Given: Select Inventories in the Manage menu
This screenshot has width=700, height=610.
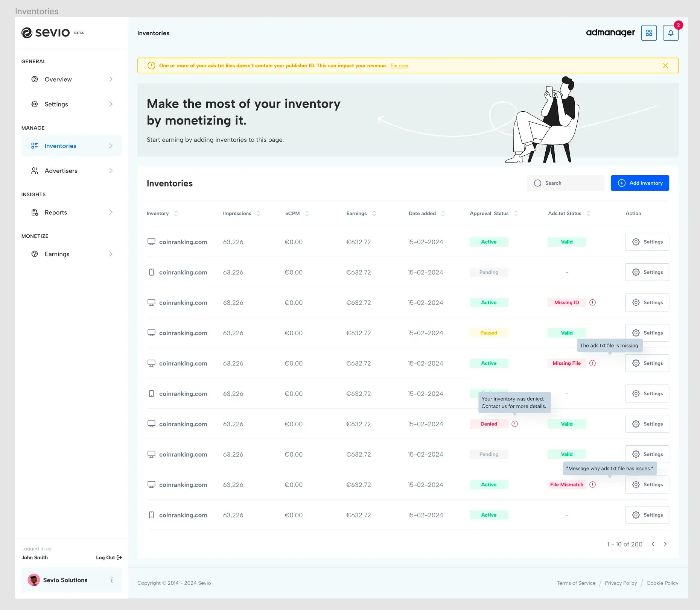Looking at the screenshot, I should tap(60, 146).
